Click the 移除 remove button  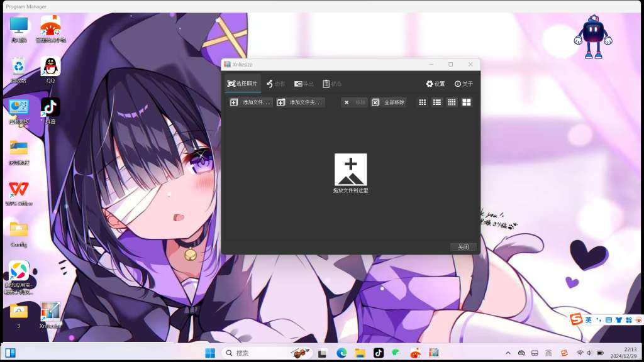pos(355,102)
